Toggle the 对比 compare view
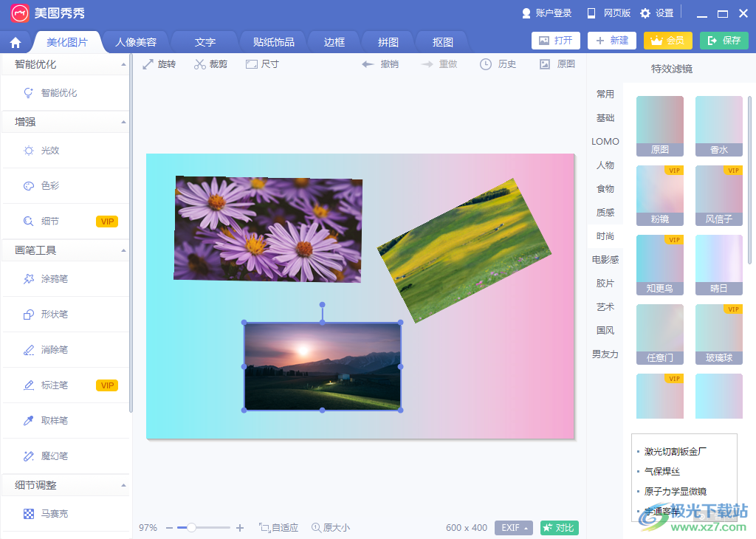 click(558, 527)
